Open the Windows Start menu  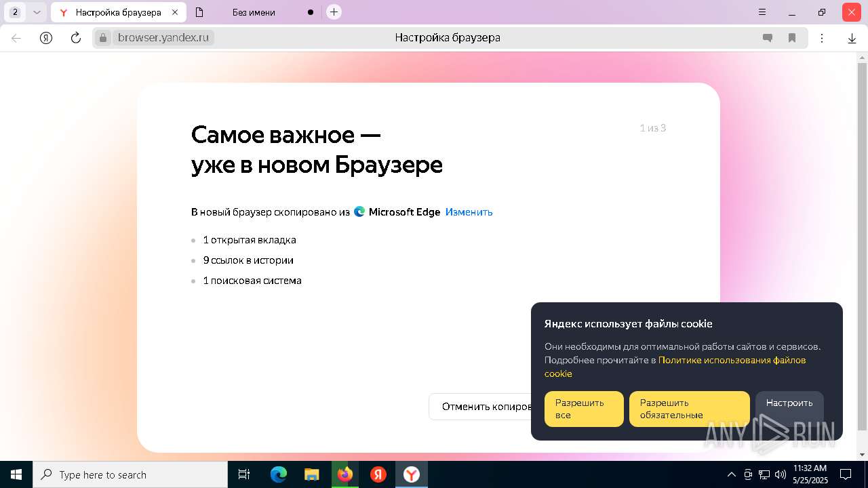[16, 474]
